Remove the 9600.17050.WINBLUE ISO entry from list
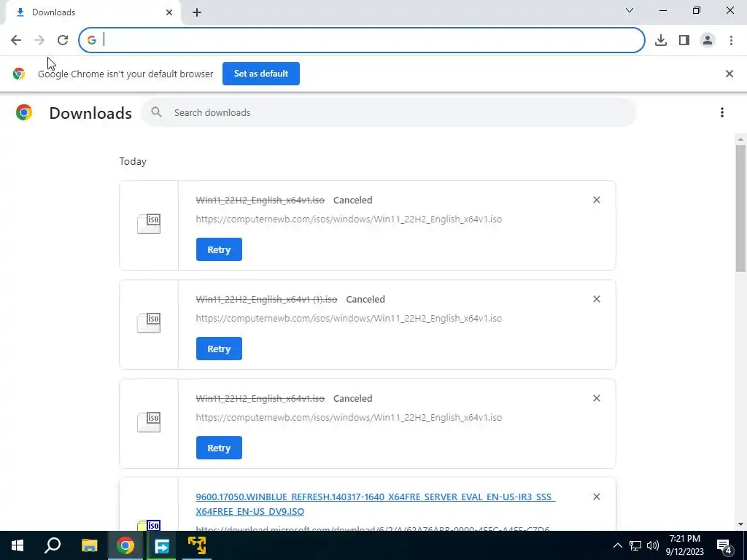The image size is (747, 560). 597,497
